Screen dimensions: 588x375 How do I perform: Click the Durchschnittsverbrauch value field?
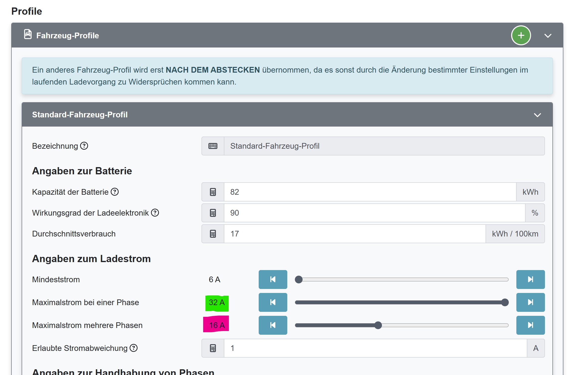pos(354,234)
